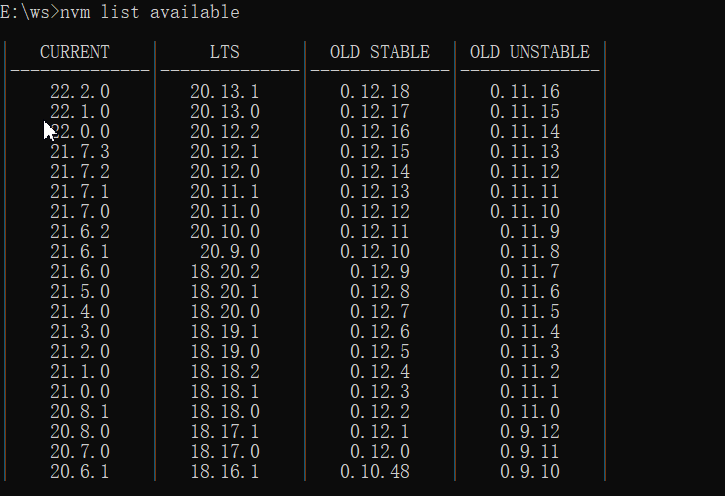Click version 21.6.2
725x496 pixels.
(80, 232)
